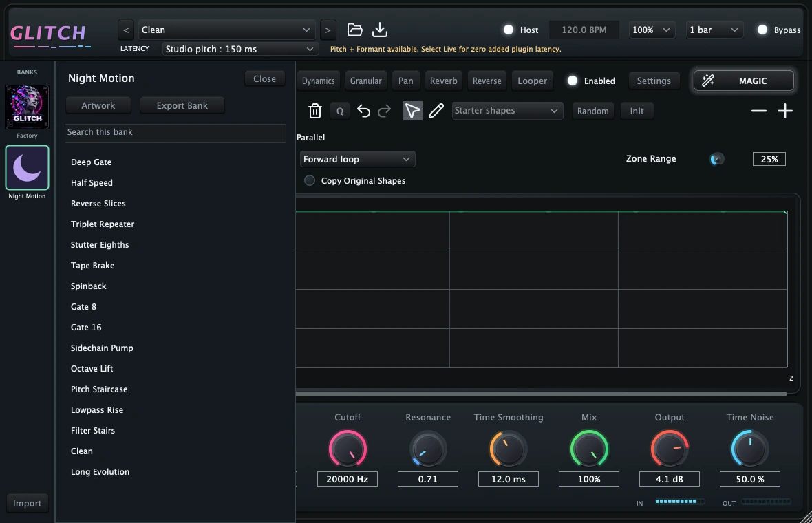Screen dimensions: 812x523
Task: Open the Studio pitch latency dropdown
Action: [239, 49]
